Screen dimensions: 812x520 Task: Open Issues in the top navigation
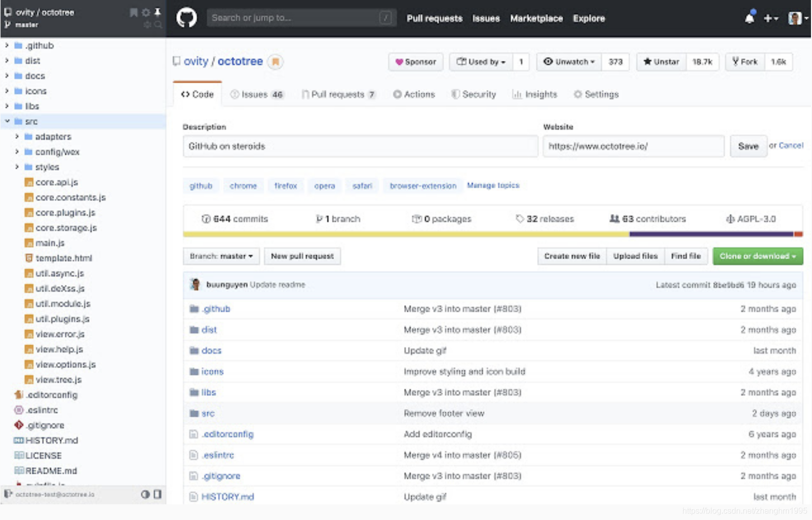coord(486,18)
